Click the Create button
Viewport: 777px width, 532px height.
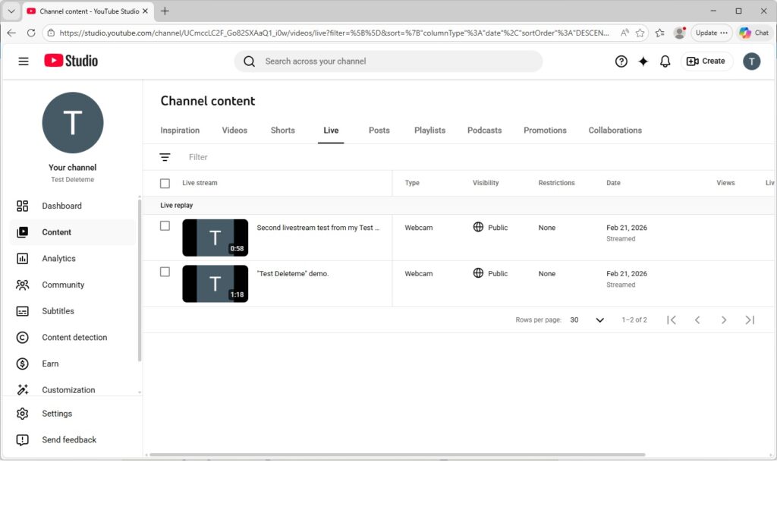706,61
